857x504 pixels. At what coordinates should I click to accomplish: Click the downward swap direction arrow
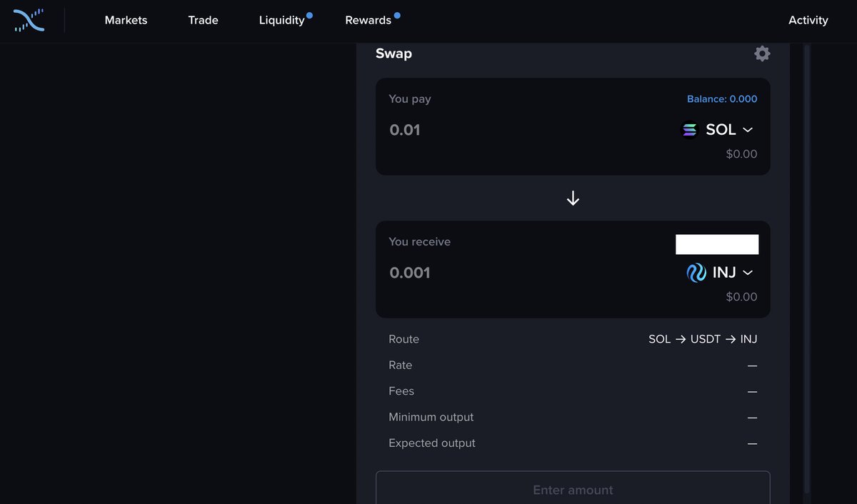click(x=572, y=198)
